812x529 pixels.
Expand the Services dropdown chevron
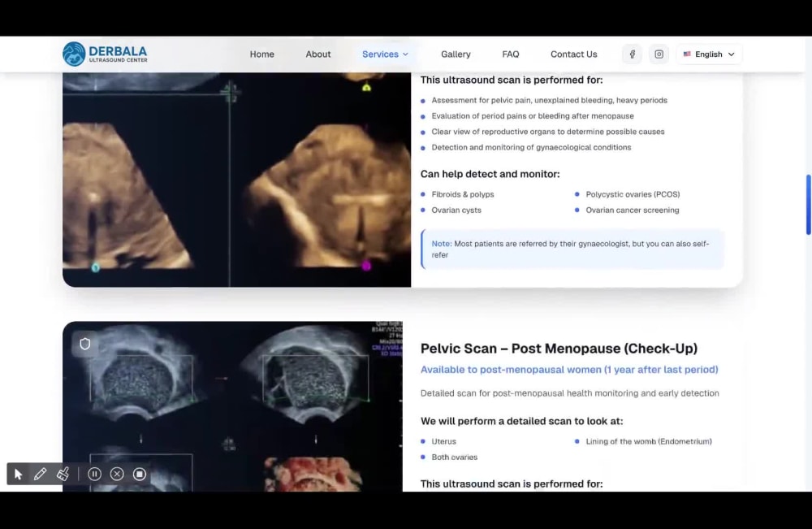point(405,54)
